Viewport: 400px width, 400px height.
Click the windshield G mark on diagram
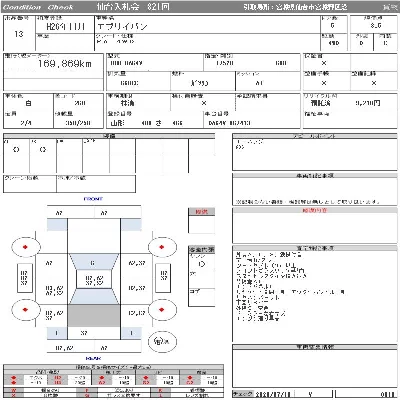(x=93, y=263)
